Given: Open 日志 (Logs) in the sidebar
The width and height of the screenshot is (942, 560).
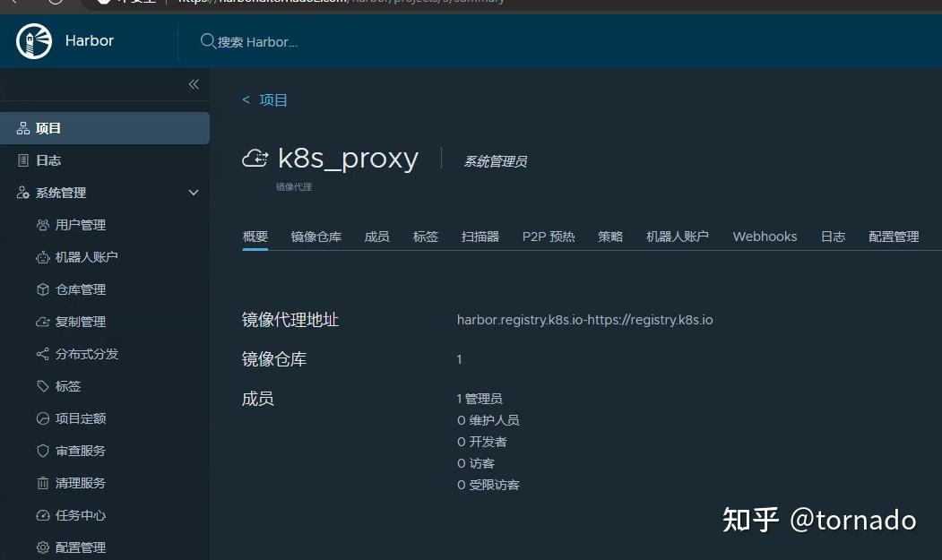Looking at the screenshot, I should click(47, 159).
